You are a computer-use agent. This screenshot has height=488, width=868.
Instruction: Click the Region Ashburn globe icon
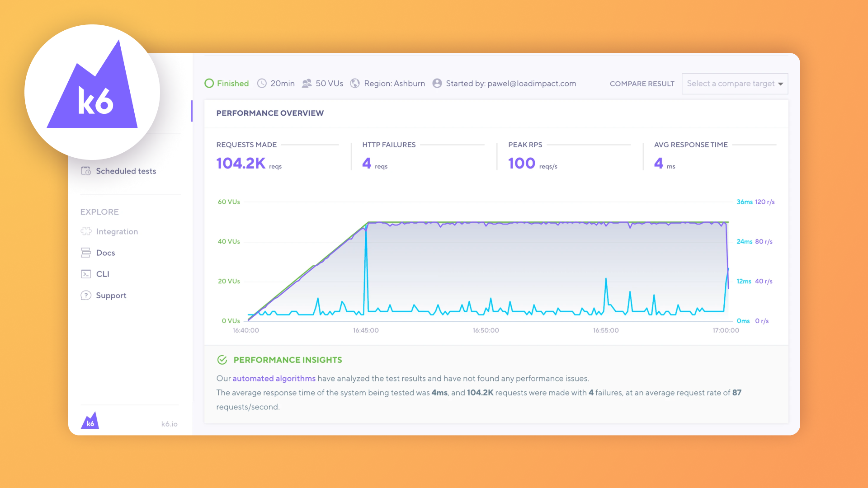pyautogui.click(x=355, y=83)
